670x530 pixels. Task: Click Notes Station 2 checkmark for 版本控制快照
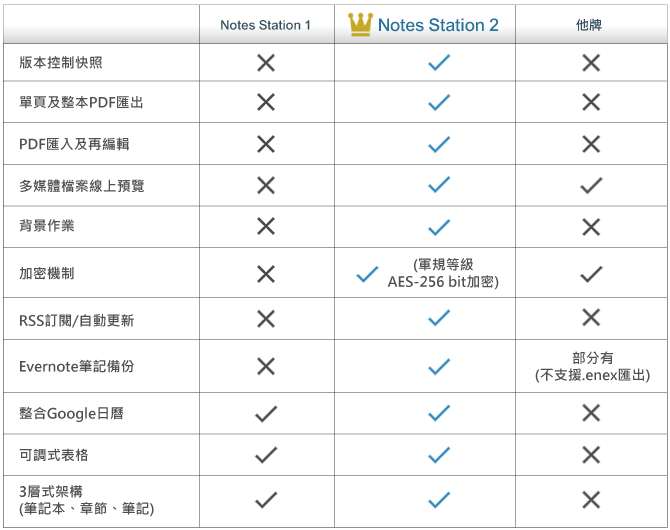coord(438,63)
